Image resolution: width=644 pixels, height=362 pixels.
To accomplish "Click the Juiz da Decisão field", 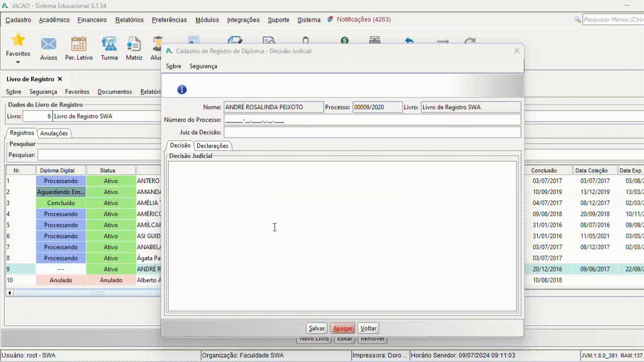I will click(372, 132).
